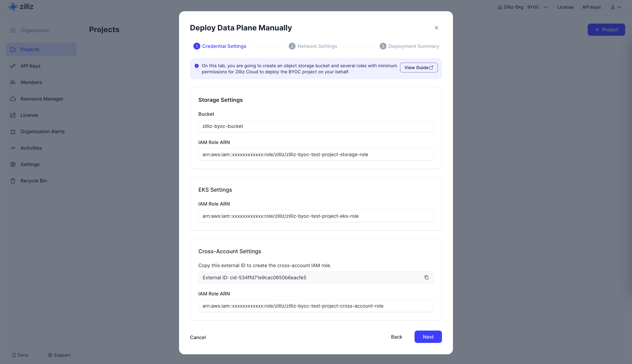Copy the external ID to clipboard
632x364 pixels.
pos(426,278)
